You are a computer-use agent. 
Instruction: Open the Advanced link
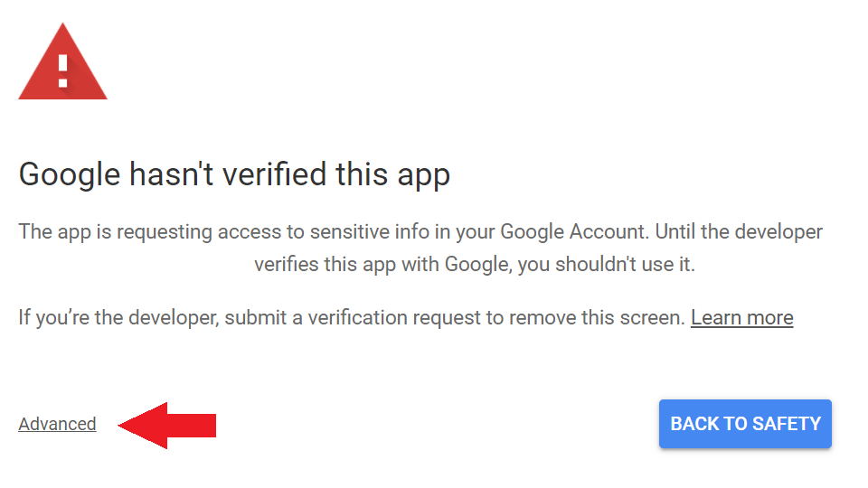pyautogui.click(x=57, y=425)
